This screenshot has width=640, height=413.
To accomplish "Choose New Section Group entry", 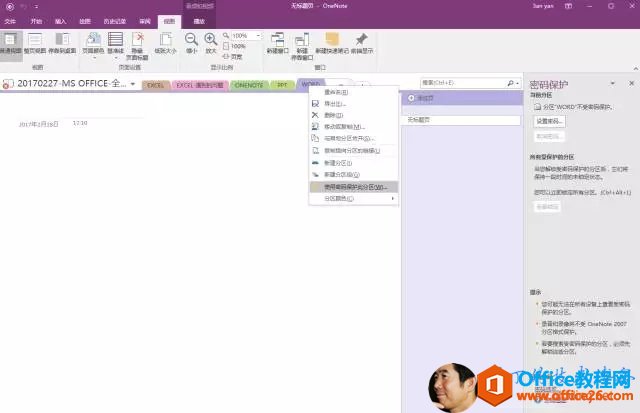I will pos(353,175).
